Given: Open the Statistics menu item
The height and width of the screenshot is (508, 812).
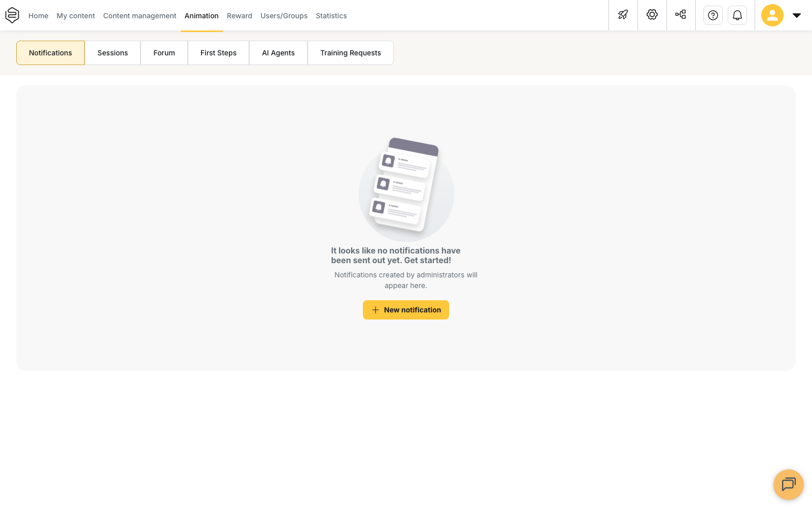Looking at the screenshot, I should click(x=331, y=16).
